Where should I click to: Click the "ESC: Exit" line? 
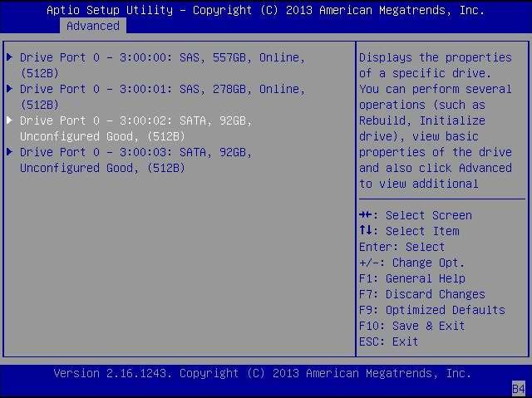[x=388, y=341]
